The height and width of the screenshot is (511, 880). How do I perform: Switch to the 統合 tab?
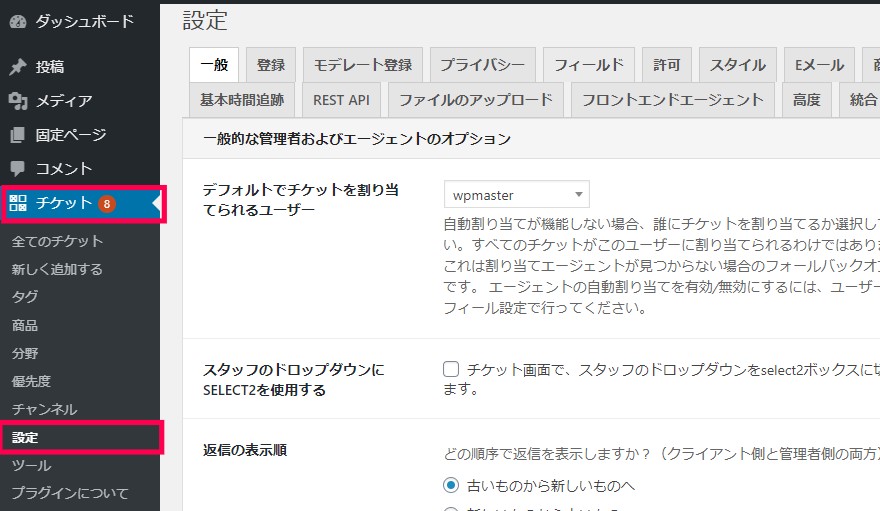click(x=860, y=100)
